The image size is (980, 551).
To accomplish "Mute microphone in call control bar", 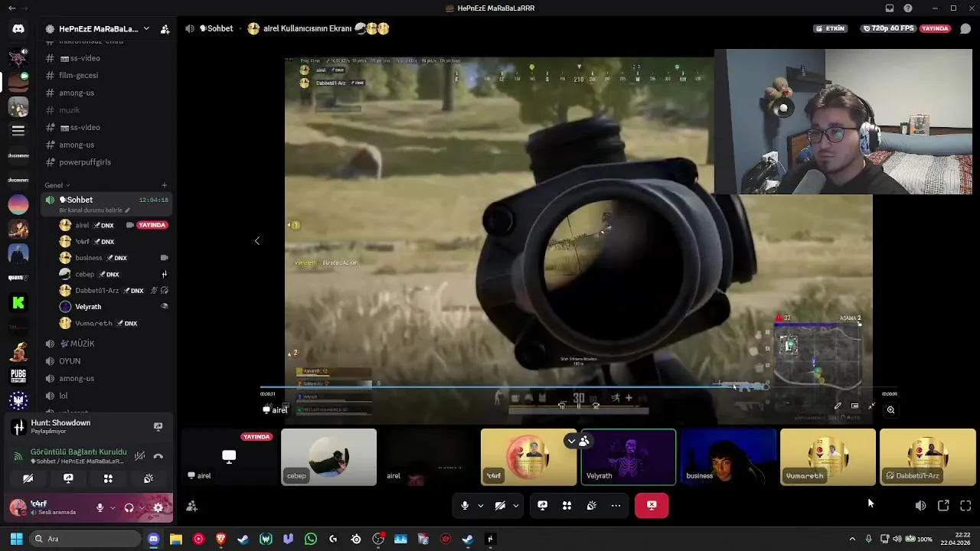I will click(465, 506).
